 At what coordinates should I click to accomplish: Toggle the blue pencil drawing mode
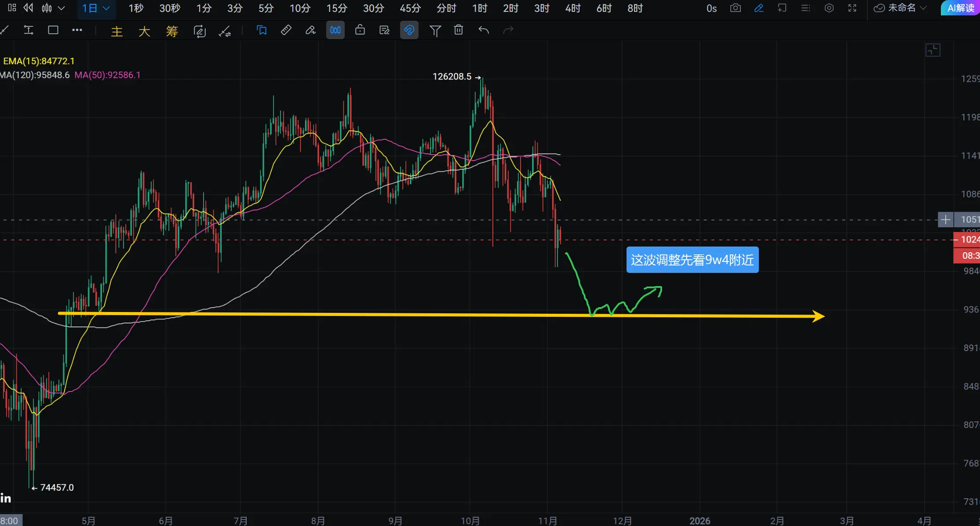[x=759, y=8]
